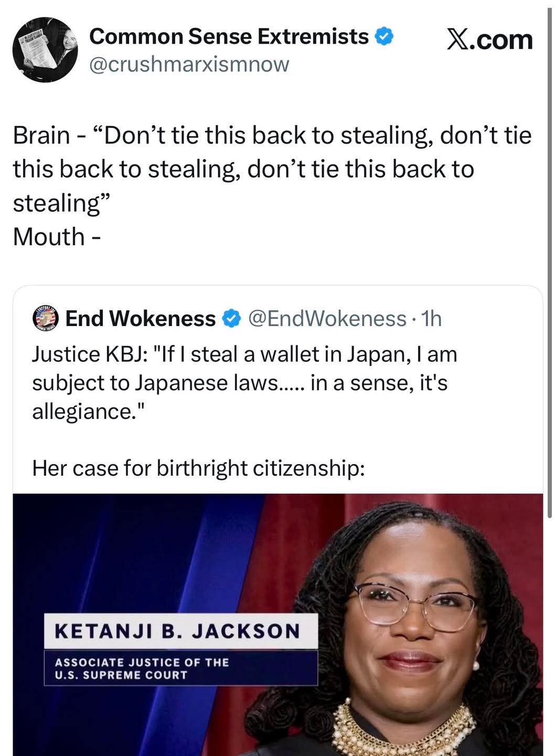Click the KETANJI B. JACKSON name banner
556x756 pixels.
181,631
